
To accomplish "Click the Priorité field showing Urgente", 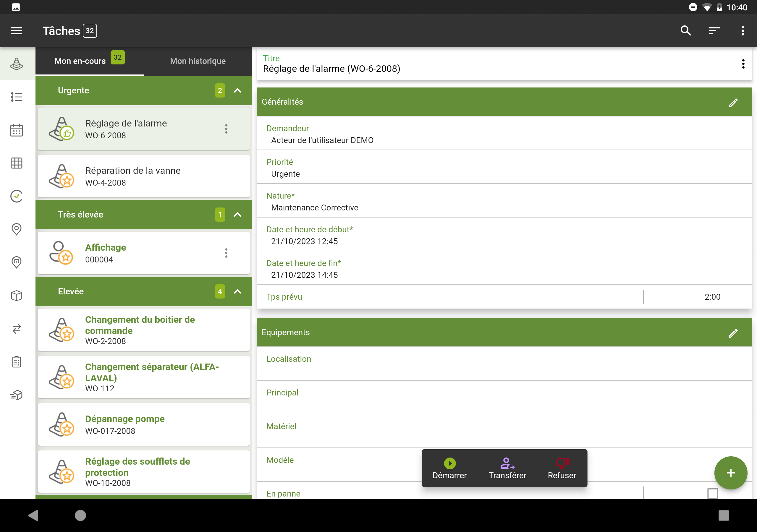I will (504, 168).
